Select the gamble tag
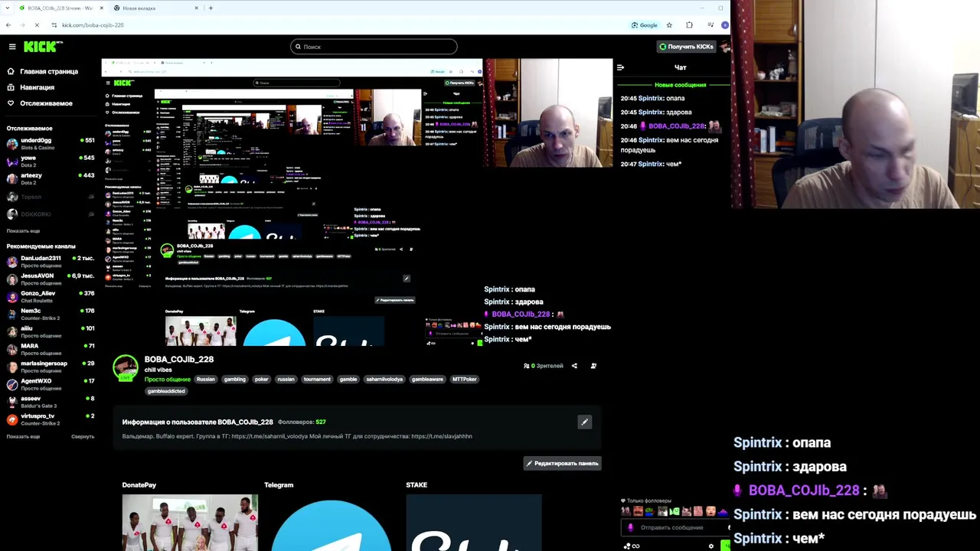Viewport: 980px width, 551px height. 348,380
